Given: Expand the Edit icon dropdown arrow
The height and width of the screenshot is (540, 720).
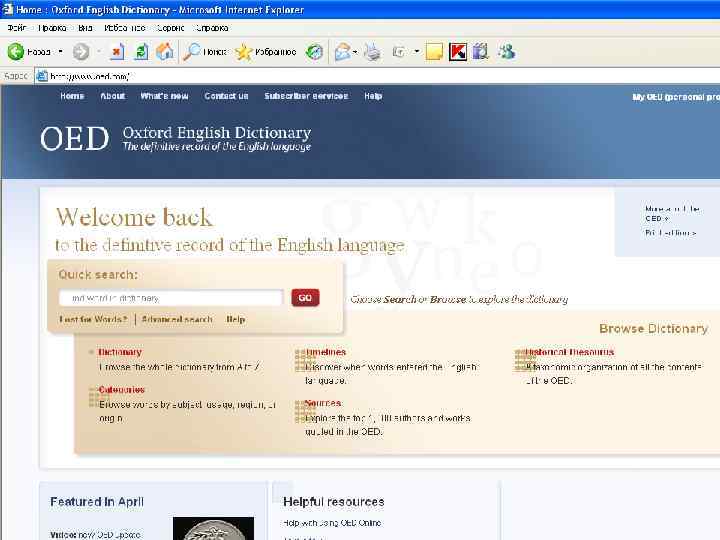Looking at the screenshot, I should (x=416, y=51).
